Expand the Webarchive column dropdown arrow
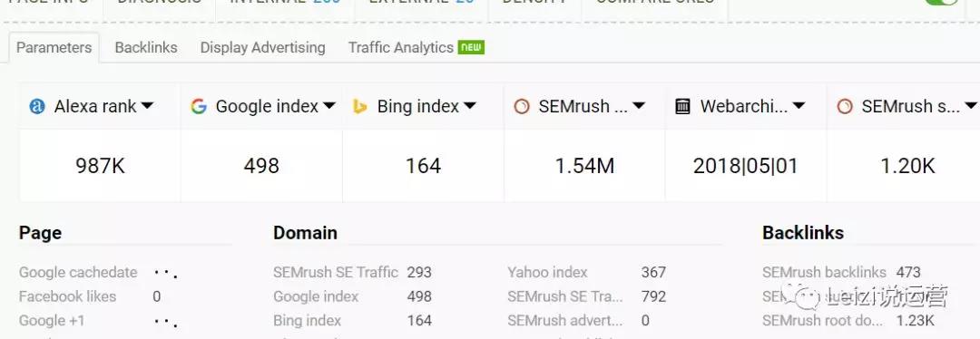The image size is (980, 339). (799, 106)
